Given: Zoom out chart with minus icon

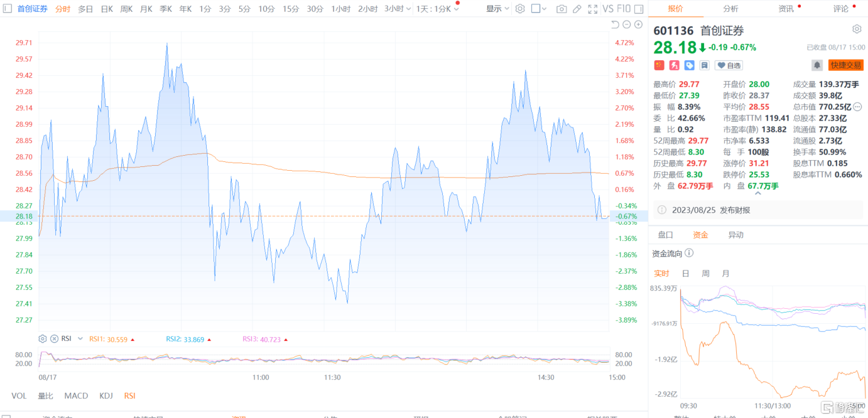Looking at the screenshot, I should click(x=627, y=24).
